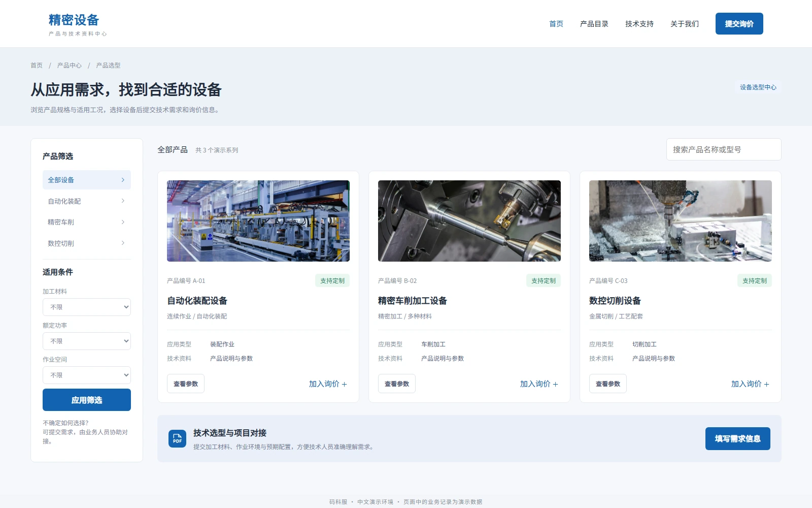
Task: Click the product search input field
Action: (724, 149)
